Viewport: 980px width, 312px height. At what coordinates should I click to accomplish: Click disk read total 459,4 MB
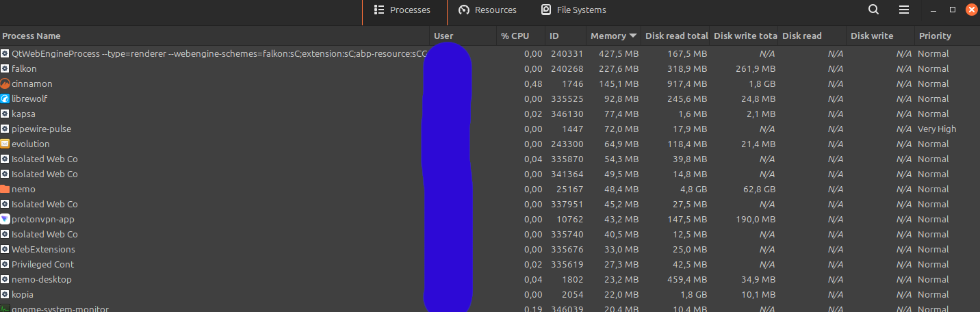[x=686, y=279]
